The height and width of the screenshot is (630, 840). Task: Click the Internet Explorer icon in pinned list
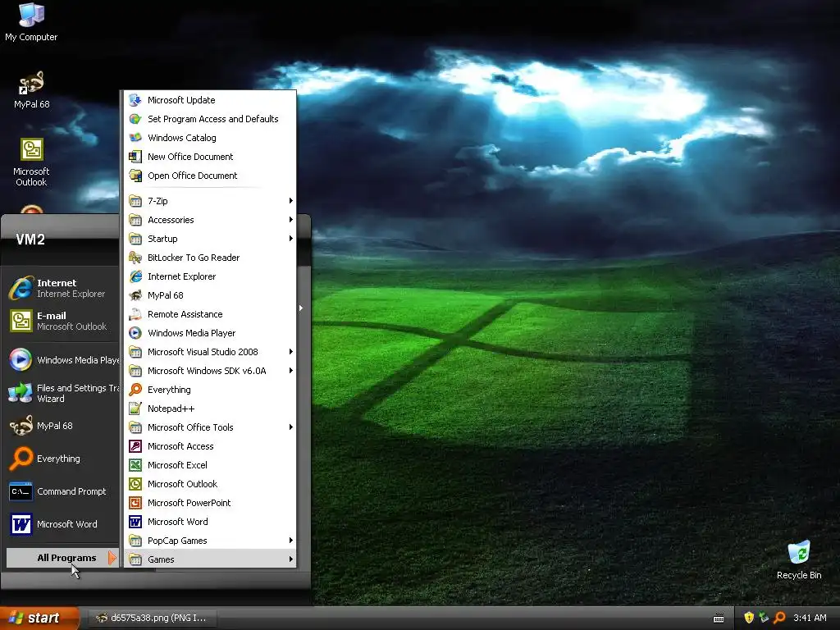[x=21, y=288]
